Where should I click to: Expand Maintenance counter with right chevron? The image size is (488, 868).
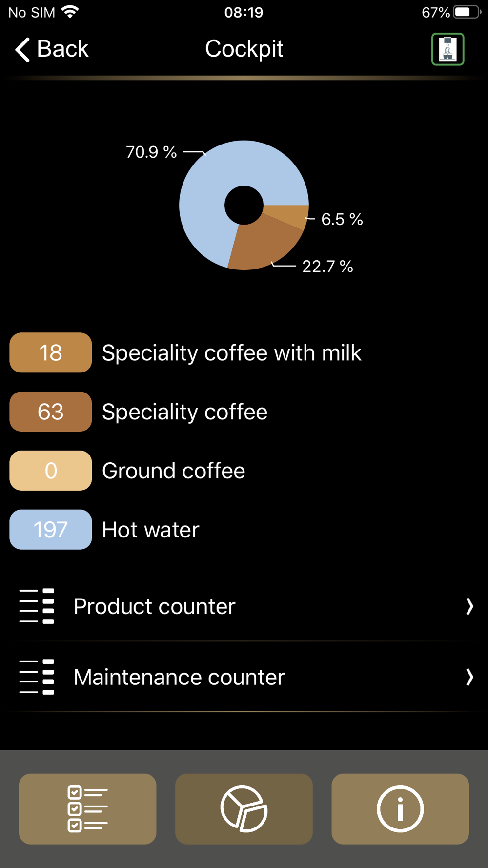tap(469, 677)
